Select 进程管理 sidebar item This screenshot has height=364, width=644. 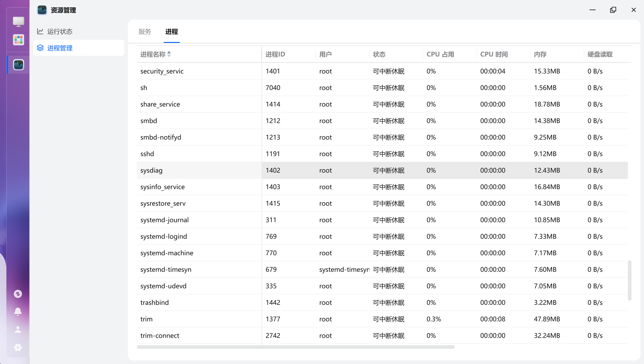(59, 48)
